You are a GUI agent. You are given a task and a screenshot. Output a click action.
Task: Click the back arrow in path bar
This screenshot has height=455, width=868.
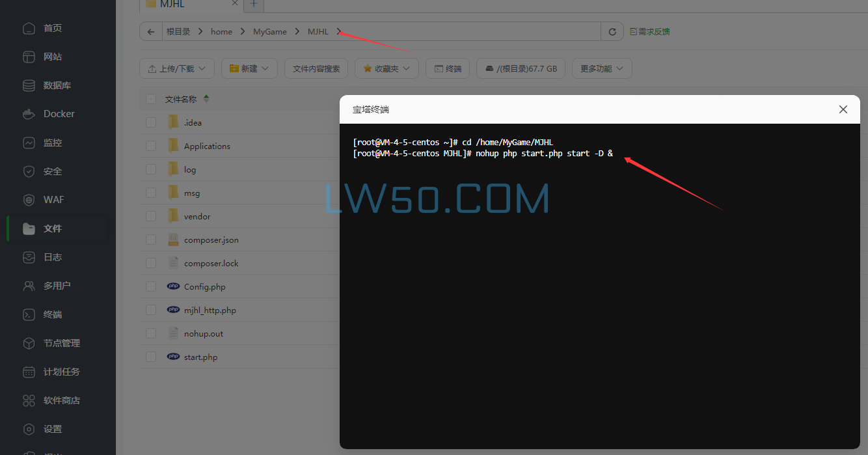151,32
